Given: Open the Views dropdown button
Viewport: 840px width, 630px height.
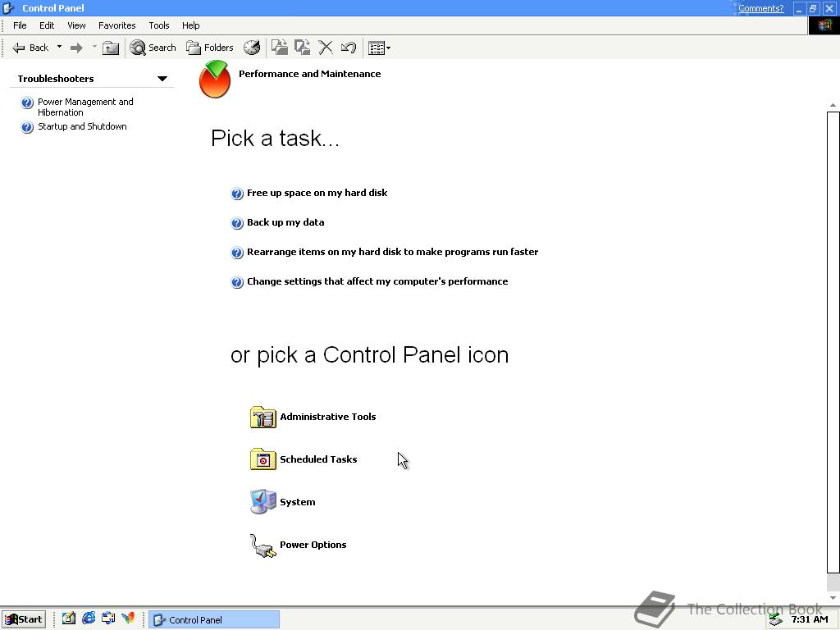Looking at the screenshot, I should [x=379, y=48].
